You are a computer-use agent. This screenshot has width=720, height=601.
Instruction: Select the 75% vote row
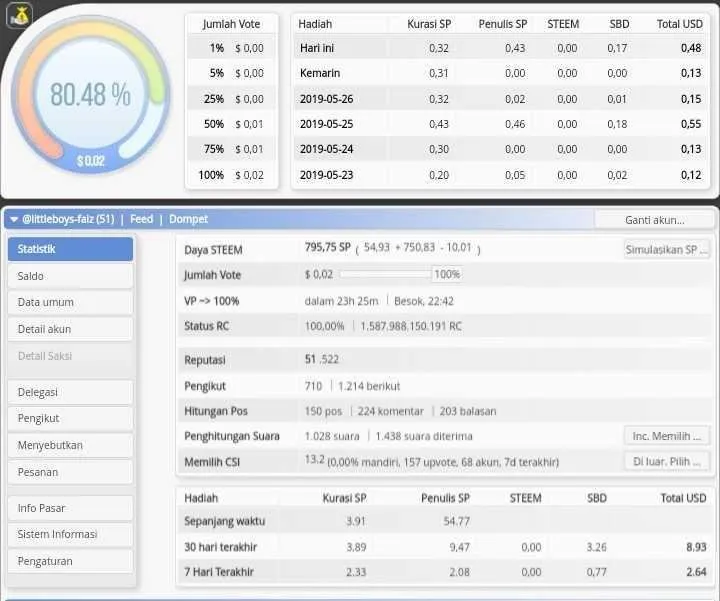[x=231, y=149]
